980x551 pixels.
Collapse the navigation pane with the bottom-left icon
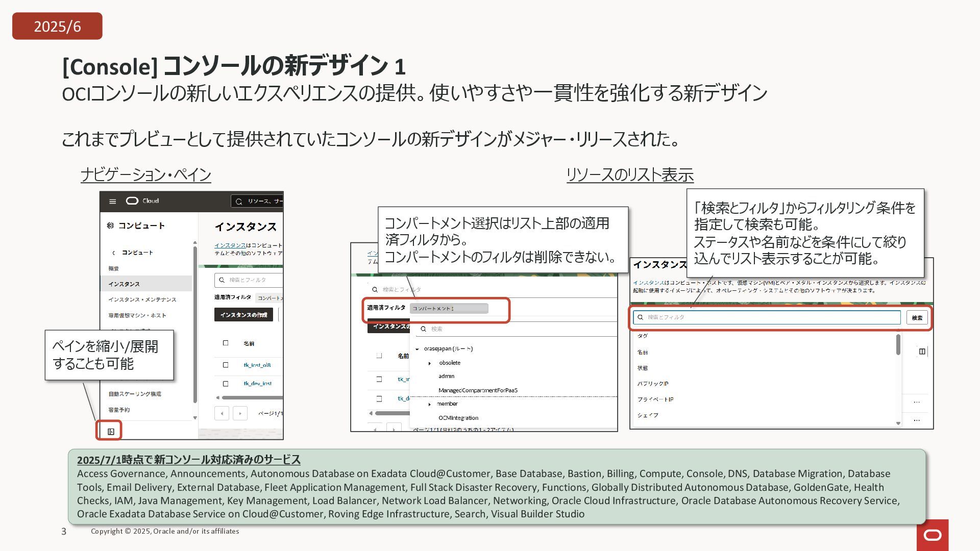111,432
